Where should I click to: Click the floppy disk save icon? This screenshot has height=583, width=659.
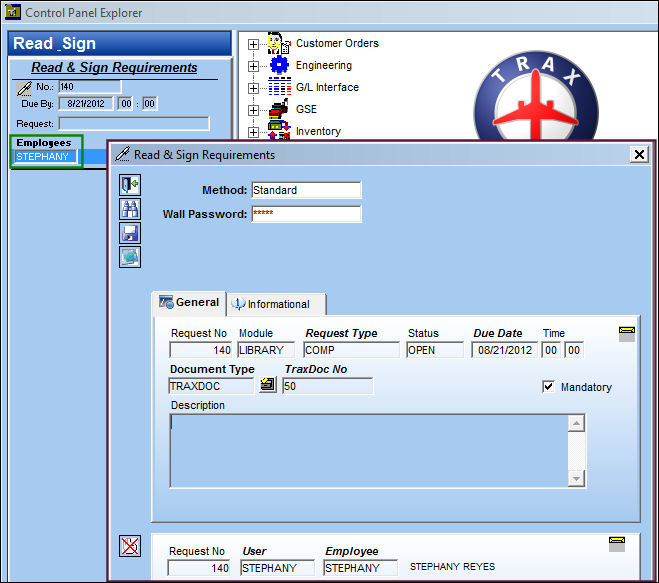coord(130,233)
